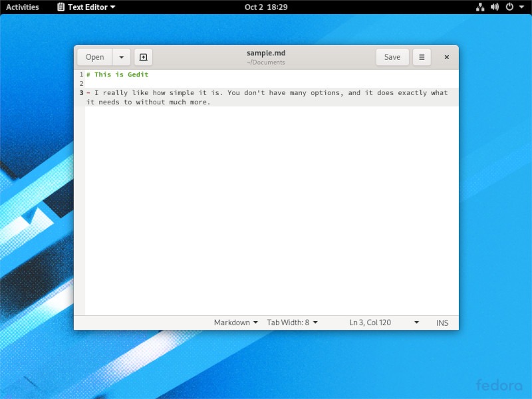Click line number 1 in the gutter
The height and width of the screenshot is (399, 532).
click(80, 74)
